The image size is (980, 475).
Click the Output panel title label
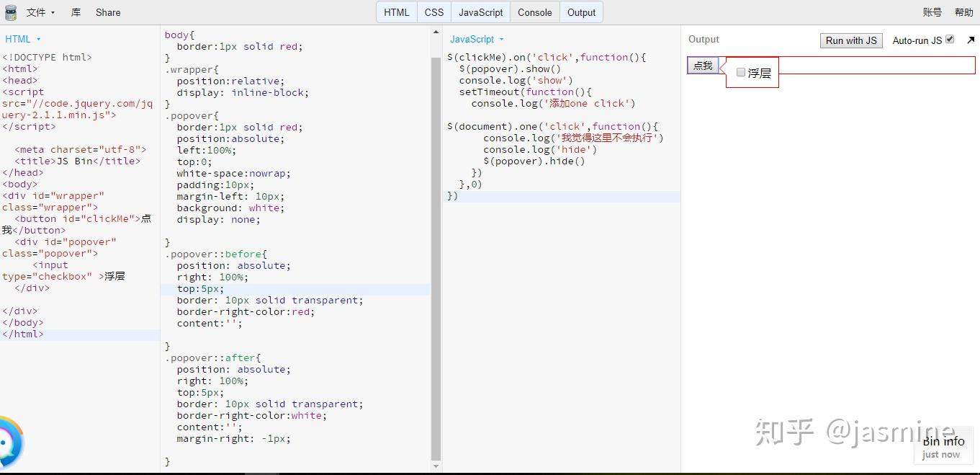click(x=703, y=40)
